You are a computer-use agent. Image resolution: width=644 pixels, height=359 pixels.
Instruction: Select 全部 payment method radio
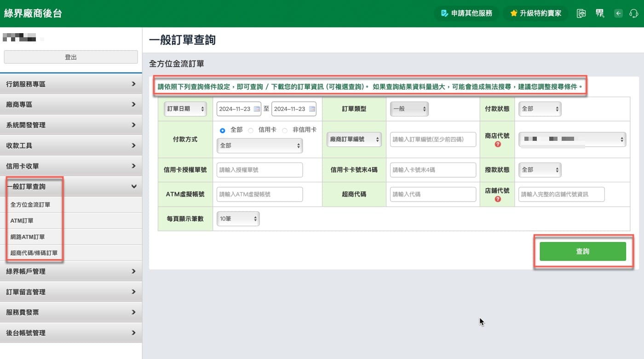223,130
